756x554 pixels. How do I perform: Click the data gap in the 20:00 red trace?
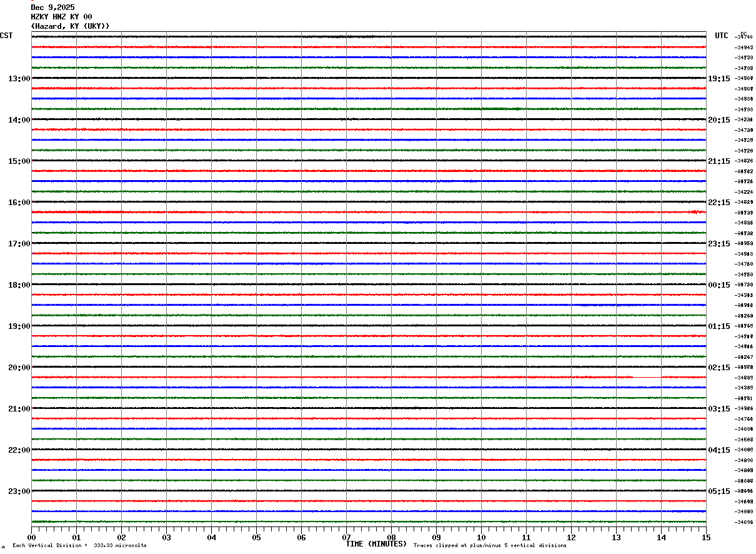[647, 378]
